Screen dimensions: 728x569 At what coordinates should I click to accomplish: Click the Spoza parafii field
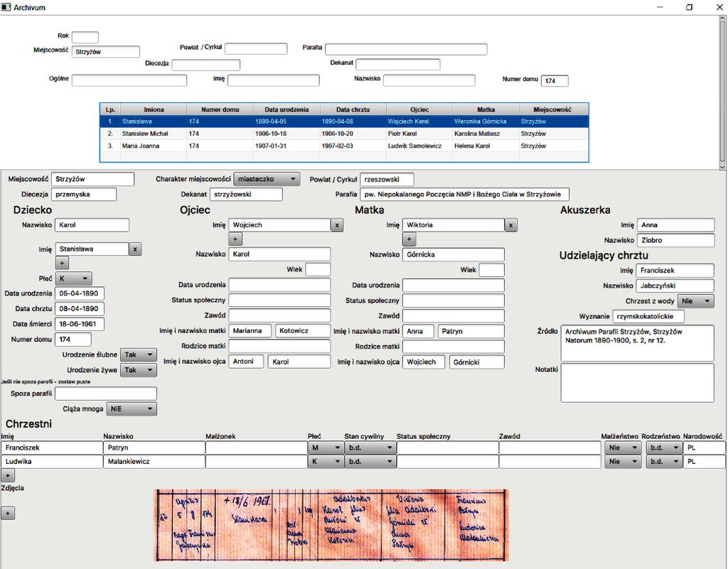106,394
